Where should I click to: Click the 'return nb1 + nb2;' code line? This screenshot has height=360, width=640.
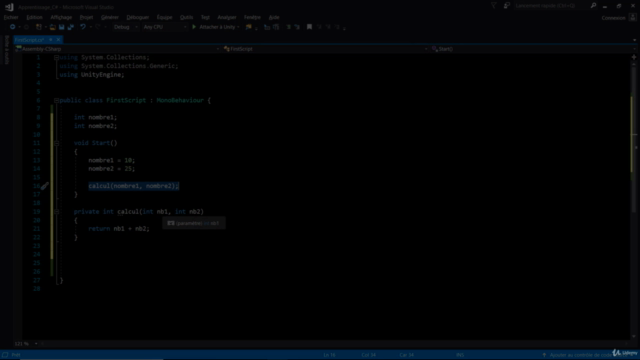119,229
